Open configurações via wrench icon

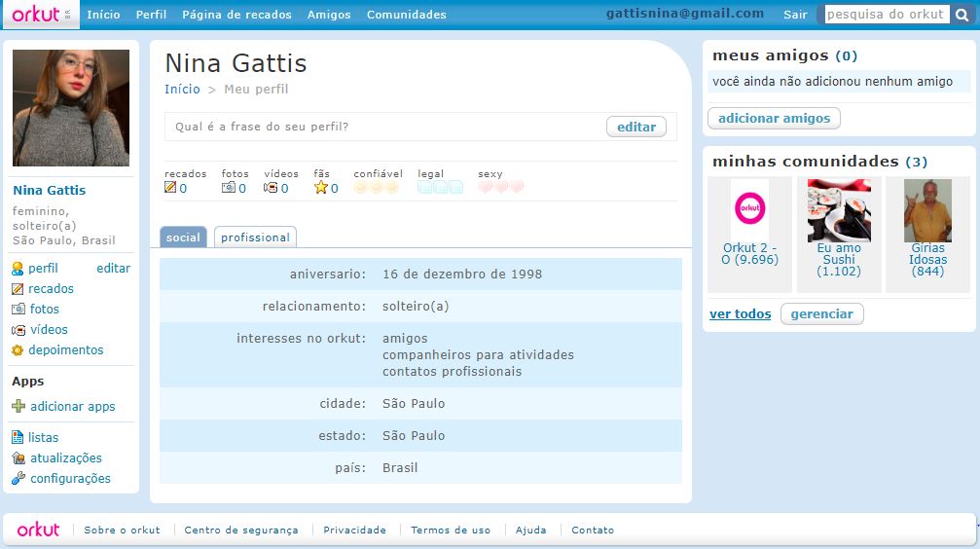coord(18,479)
